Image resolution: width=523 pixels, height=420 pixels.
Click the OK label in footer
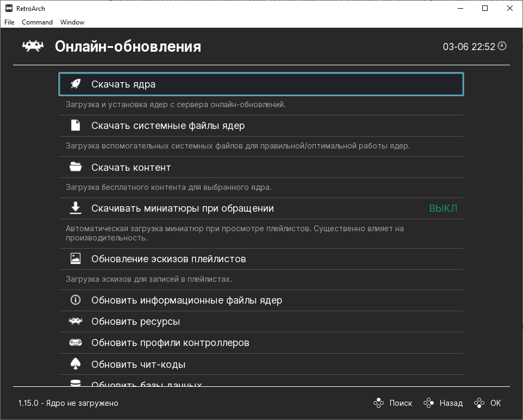click(495, 403)
